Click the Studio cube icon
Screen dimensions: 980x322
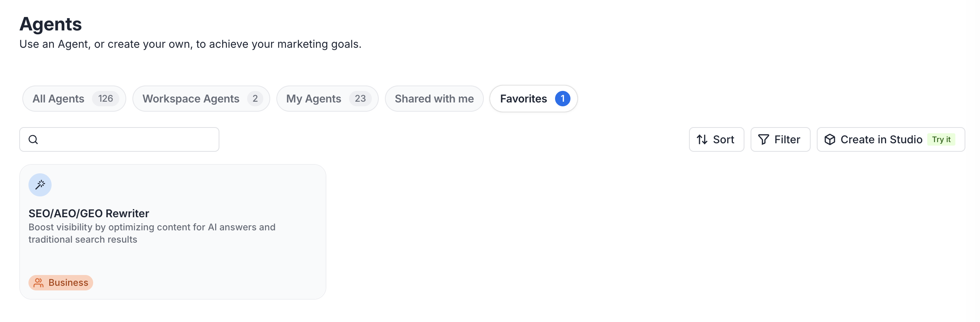tap(830, 139)
